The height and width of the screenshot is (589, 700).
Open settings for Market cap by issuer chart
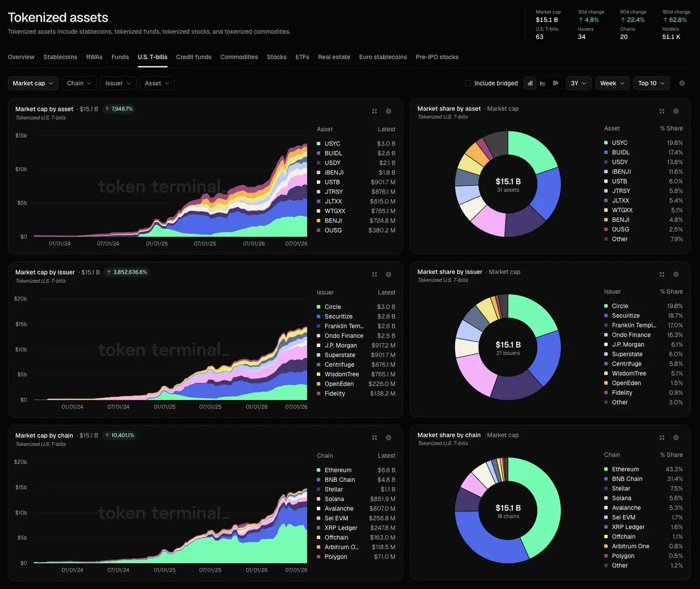click(x=388, y=274)
